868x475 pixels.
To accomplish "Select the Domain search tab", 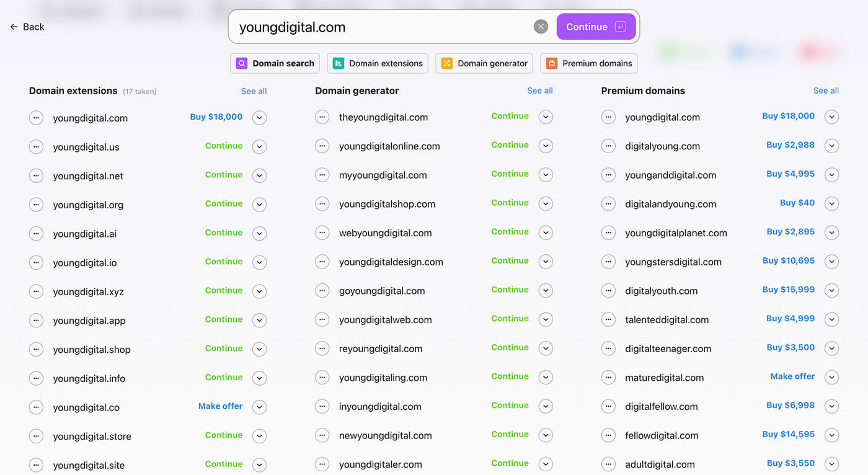I will coord(275,63).
